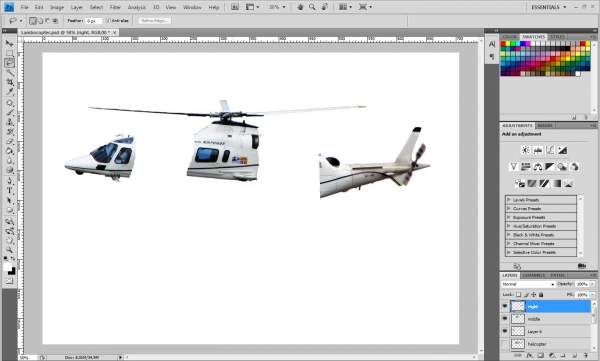This screenshot has height=361, width=600.
Task: Add an Exposure adjustment
Action: click(562, 150)
